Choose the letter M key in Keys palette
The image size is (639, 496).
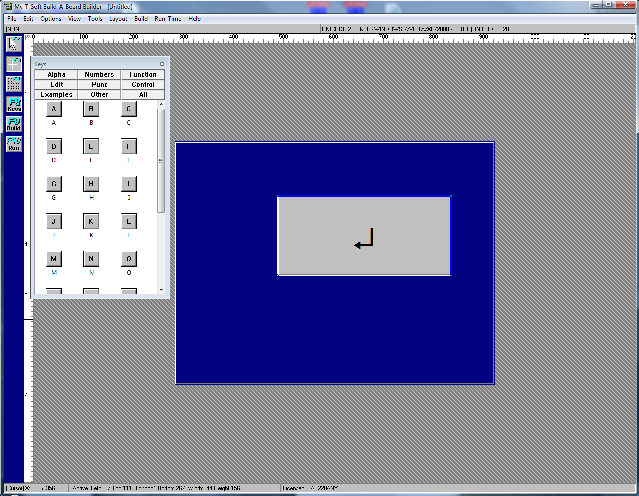pyautogui.click(x=54, y=259)
